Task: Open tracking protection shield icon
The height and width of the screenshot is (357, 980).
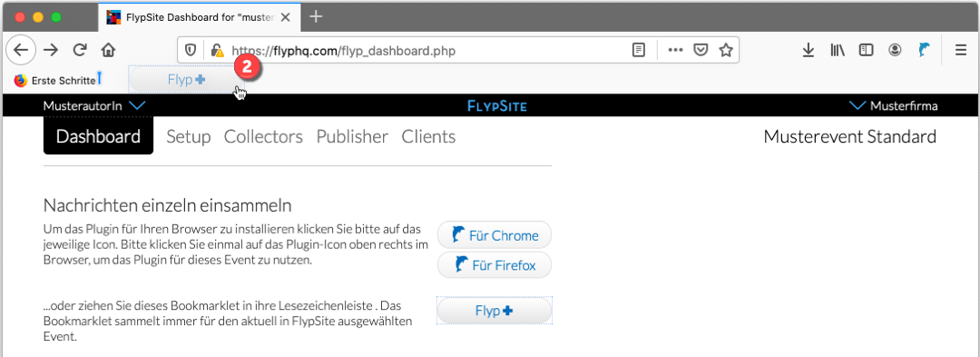Action: point(191,51)
